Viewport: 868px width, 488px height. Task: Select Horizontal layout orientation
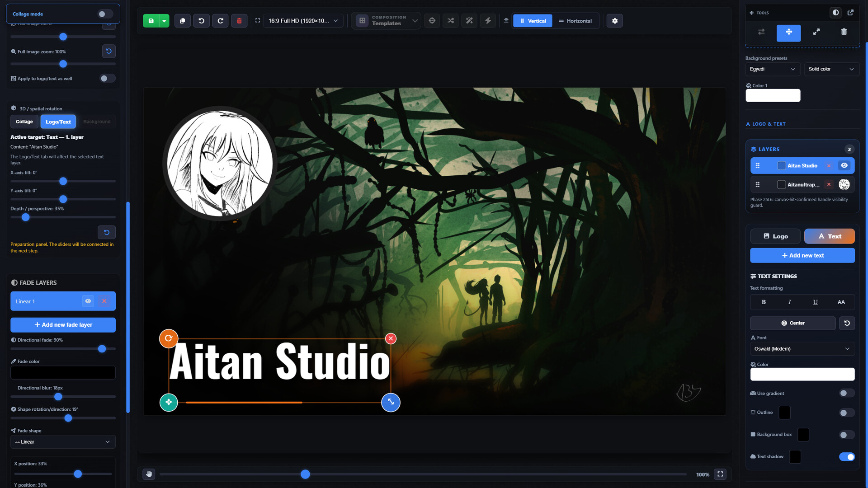point(575,21)
